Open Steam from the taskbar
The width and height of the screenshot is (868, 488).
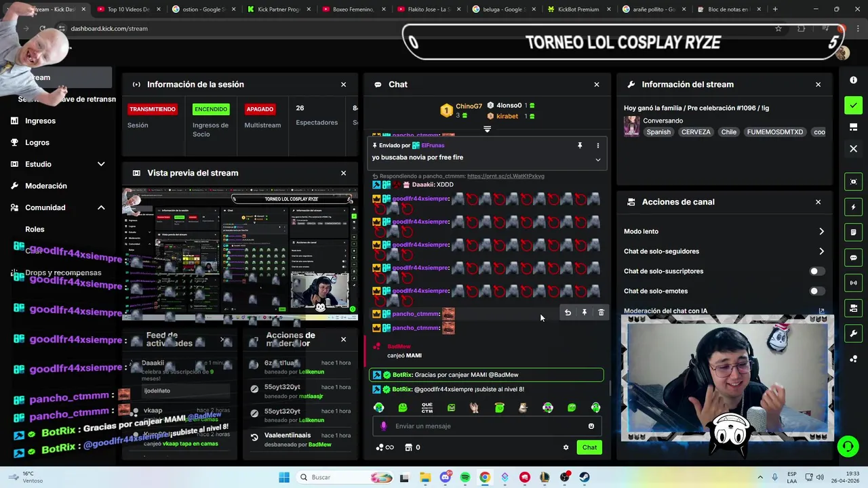coord(585,477)
